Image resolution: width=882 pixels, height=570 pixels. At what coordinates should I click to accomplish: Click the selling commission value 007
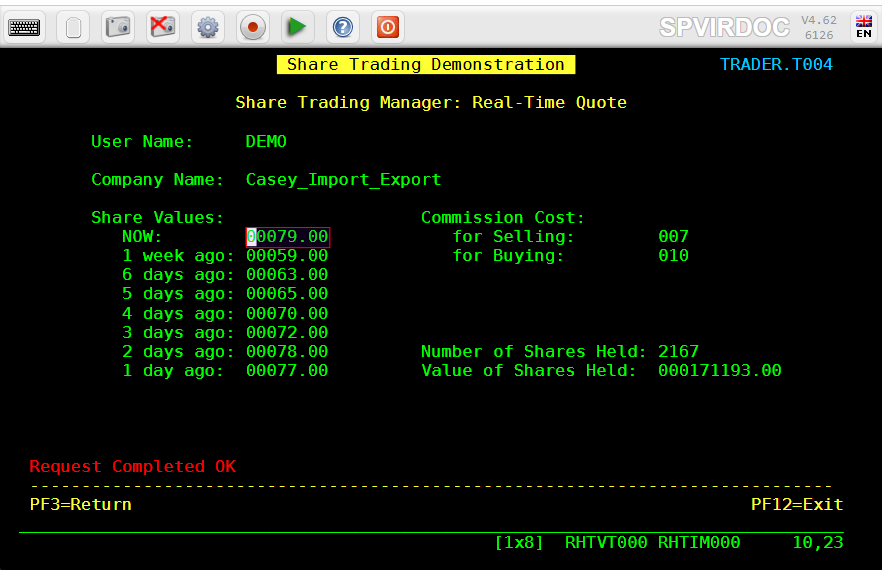pos(673,236)
